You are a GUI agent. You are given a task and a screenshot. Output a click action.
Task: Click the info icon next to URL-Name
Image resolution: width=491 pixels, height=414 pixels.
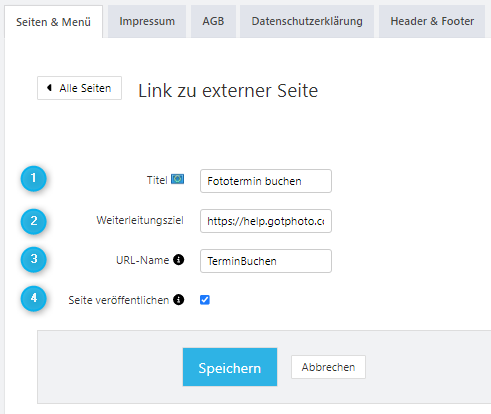tap(178, 260)
